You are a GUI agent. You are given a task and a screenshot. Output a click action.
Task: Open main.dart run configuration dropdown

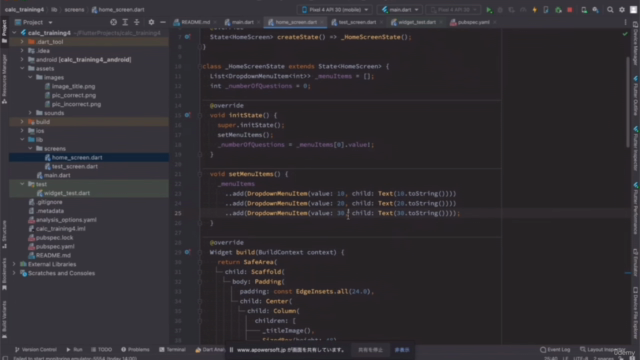pyautogui.click(x=400, y=10)
